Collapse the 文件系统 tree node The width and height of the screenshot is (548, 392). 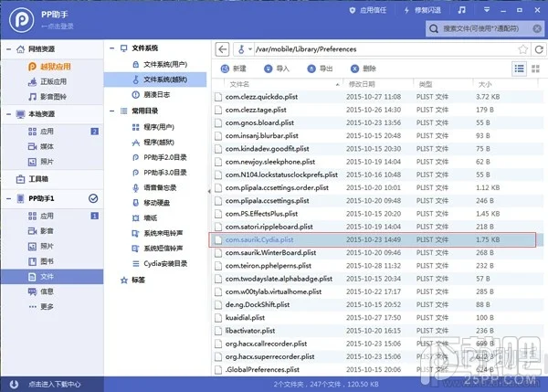pyautogui.click(x=111, y=48)
